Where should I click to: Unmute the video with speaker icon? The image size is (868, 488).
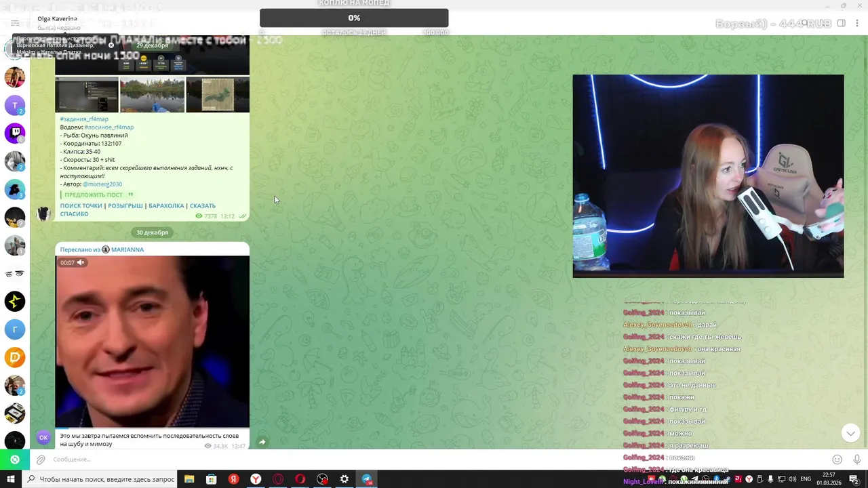tap(81, 262)
